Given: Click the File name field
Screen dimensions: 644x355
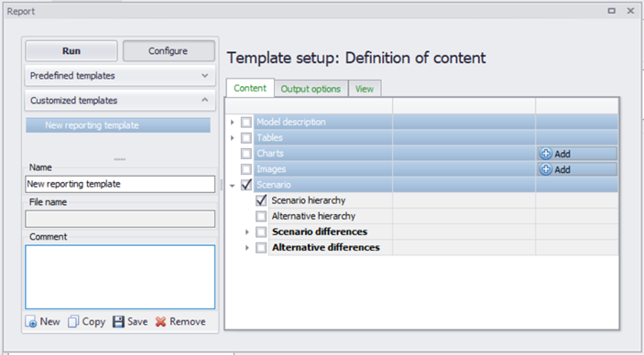Looking at the screenshot, I should coord(120,219).
